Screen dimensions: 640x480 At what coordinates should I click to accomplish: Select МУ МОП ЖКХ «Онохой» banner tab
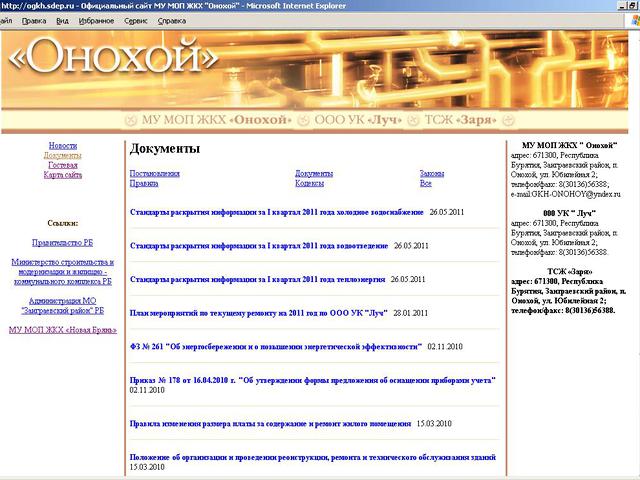pyautogui.click(x=216, y=120)
